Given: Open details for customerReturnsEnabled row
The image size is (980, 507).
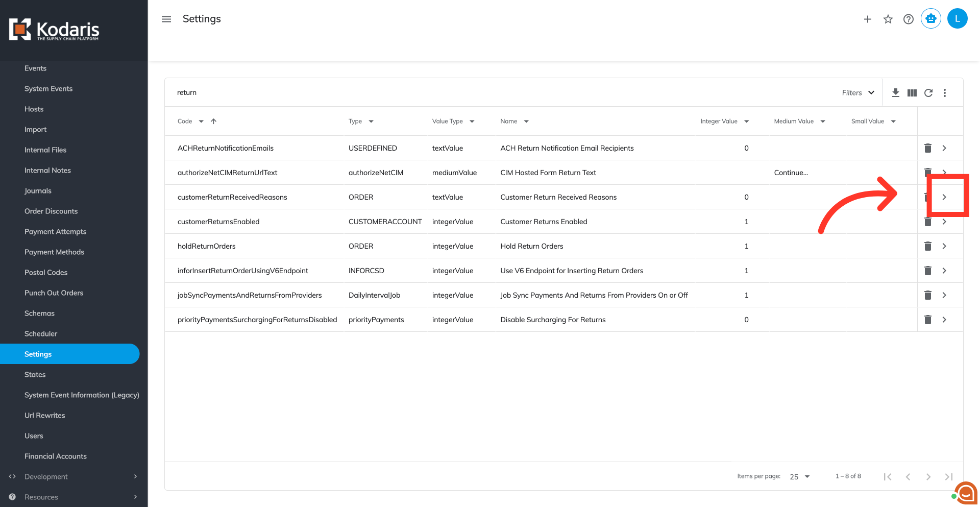Looking at the screenshot, I should point(944,222).
